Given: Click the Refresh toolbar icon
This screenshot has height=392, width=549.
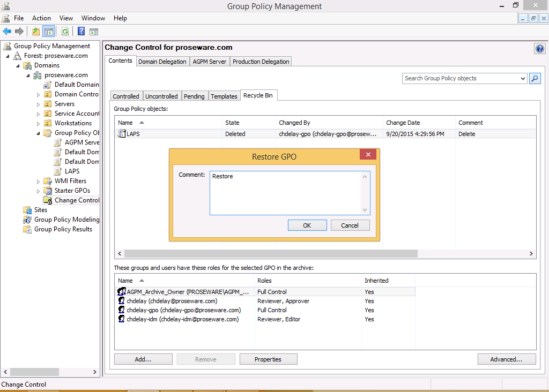Looking at the screenshot, I should (65, 32).
